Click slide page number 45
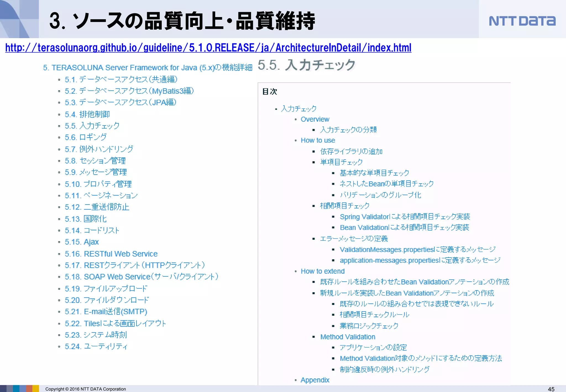This screenshot has height=392, width=566. coord(551,389)
